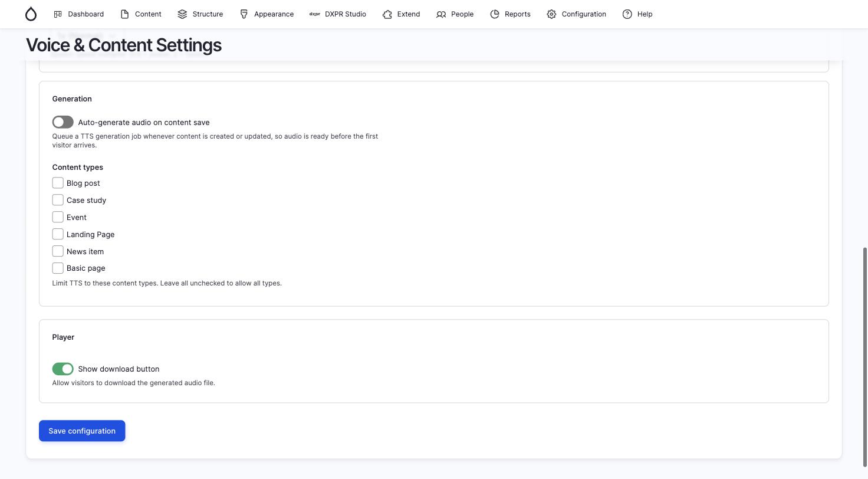Check the Case study content type

[x=58, y=200]
